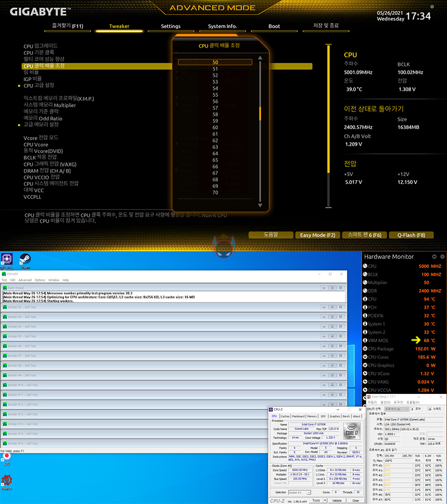Screen dimensions: 447x504
Task: Select the CPU 클럭 배율 조정 row
Action: click(x=167, y=66)
